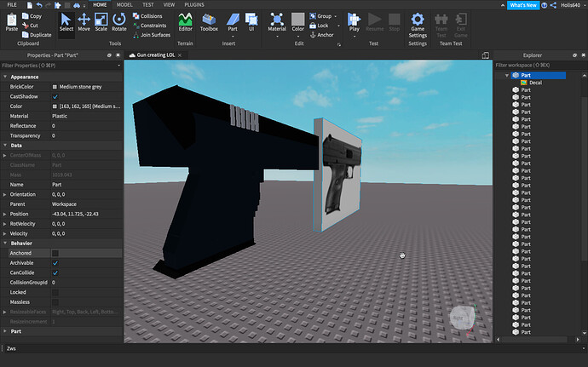Switch to the VIEW tab
This screenshot has height=367, width=588.
[169, 5]
